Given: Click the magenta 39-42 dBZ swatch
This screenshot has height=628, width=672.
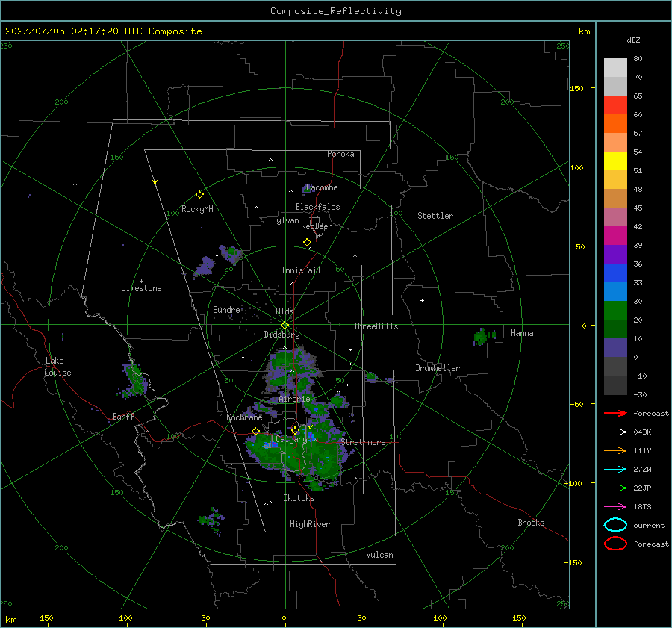Looking at the screenshot, I should coord(615,235).
